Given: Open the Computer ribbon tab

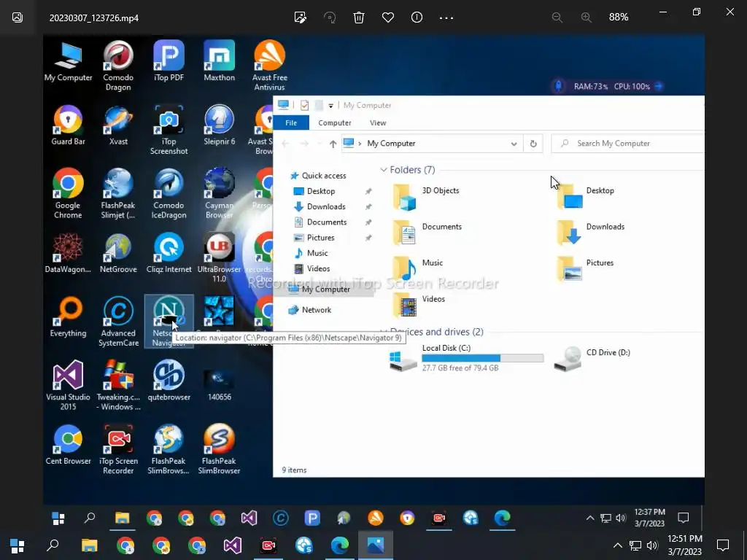Looking at the screenshot, I should (x=334, y=122).
